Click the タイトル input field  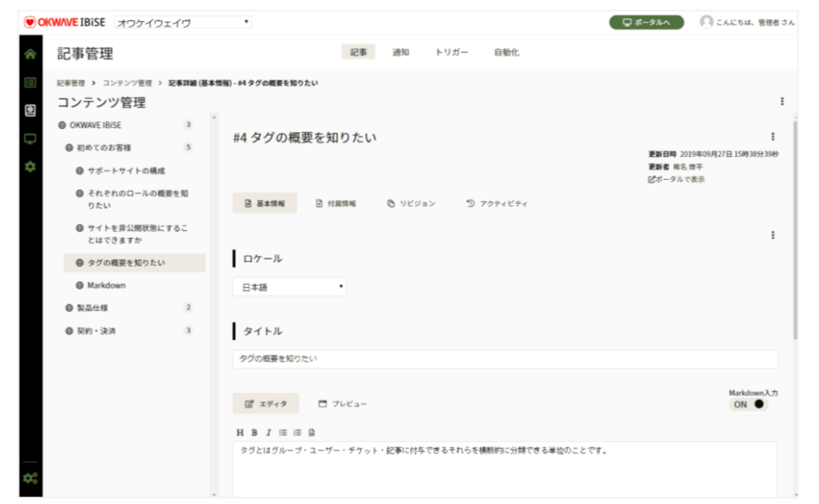[x=505, y=359]
